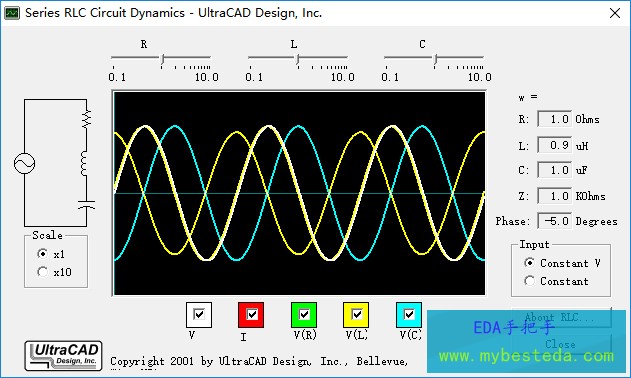Image resolution: width=631 pixels, height=378 pixels.
Task: Click the L inductance slider thumb
Action: tap(298, 59)
